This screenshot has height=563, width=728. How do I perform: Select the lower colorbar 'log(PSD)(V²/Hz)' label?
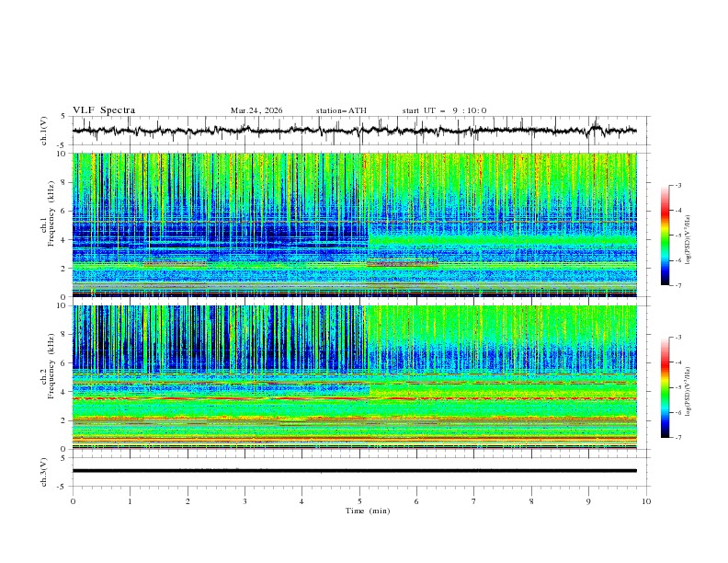[x=688, y=392]
